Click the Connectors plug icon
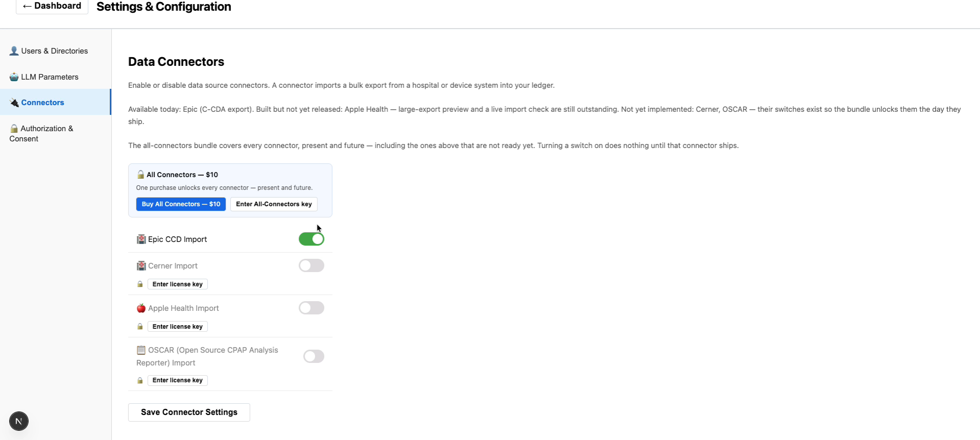Screen dimensions: 980x440 [14, 103]
